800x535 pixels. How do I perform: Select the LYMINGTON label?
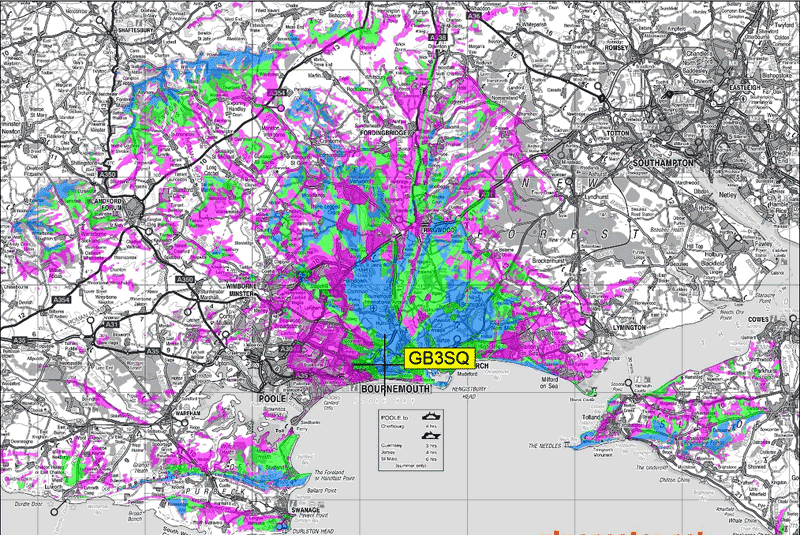coord(630,327)
